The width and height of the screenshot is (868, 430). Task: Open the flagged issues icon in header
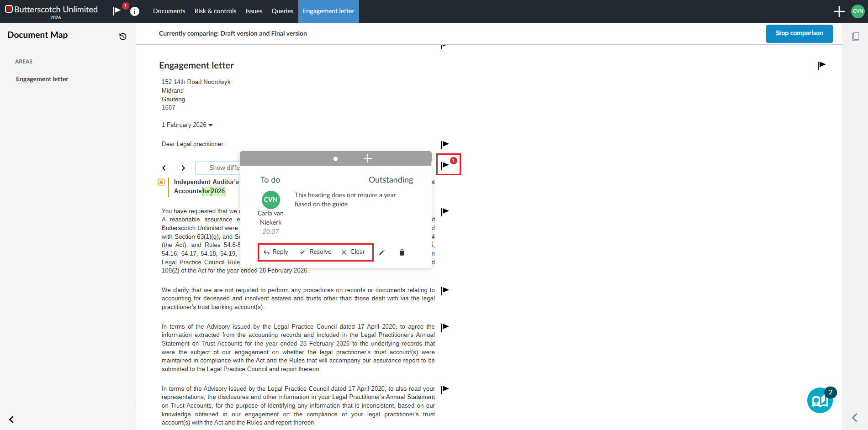pos(117,10)
